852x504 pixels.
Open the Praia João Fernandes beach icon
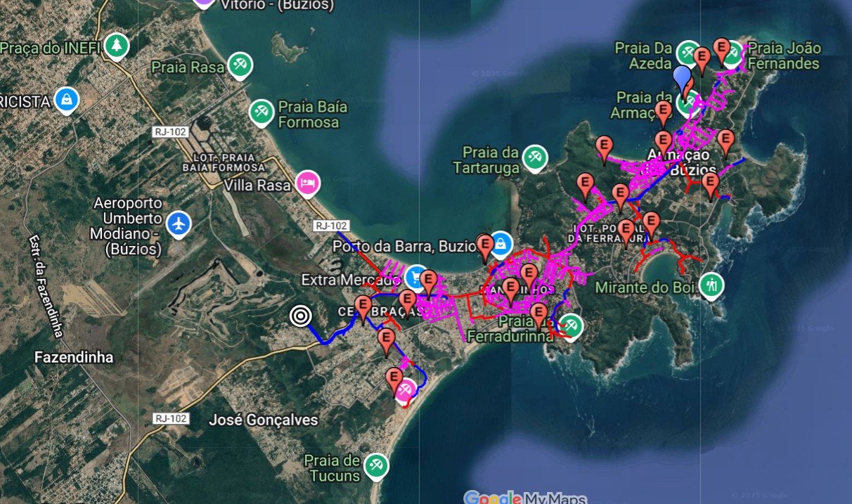coord(733,53)
